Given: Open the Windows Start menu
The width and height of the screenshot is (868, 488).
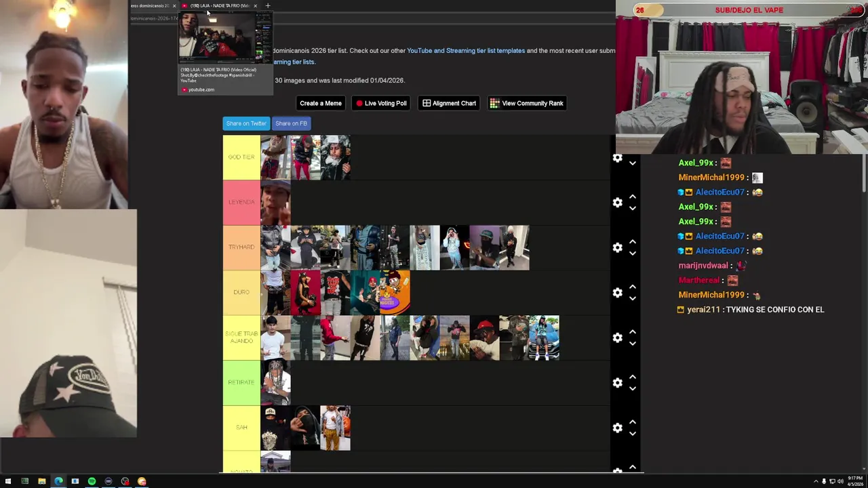Looking at the screenshot, I should coord(8,481).
